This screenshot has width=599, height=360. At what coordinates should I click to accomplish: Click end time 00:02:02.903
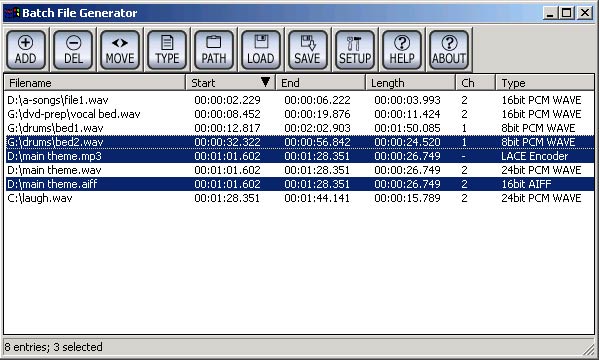317,128
